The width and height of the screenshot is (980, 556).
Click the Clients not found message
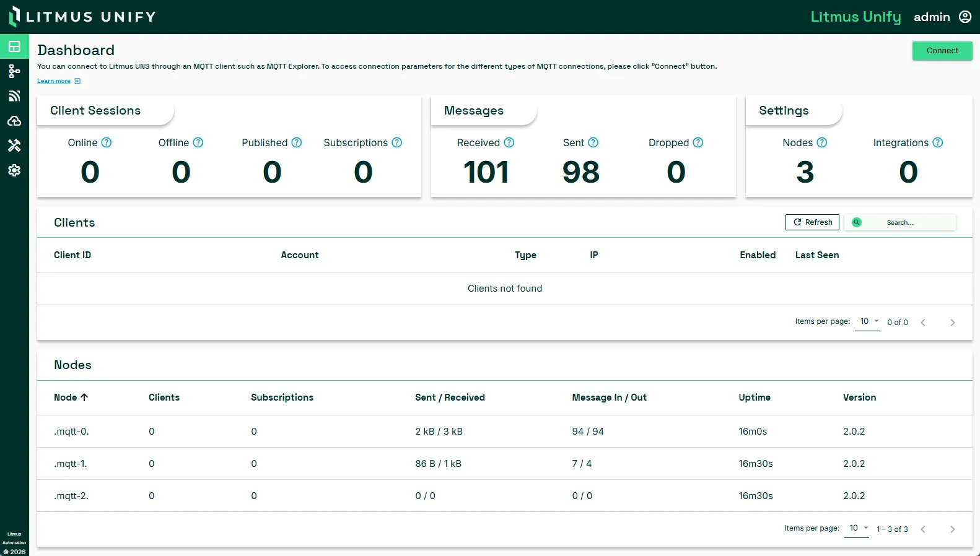[x=505, y=289]
